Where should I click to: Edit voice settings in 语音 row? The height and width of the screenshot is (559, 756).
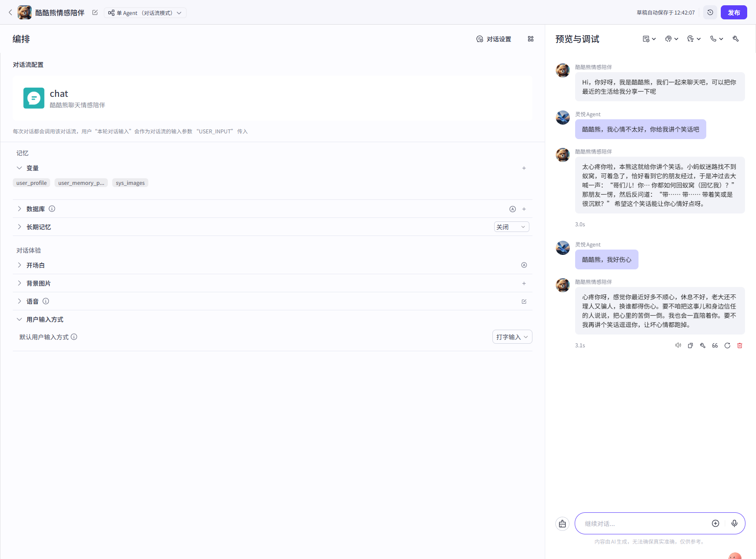(x=524, y=302)
